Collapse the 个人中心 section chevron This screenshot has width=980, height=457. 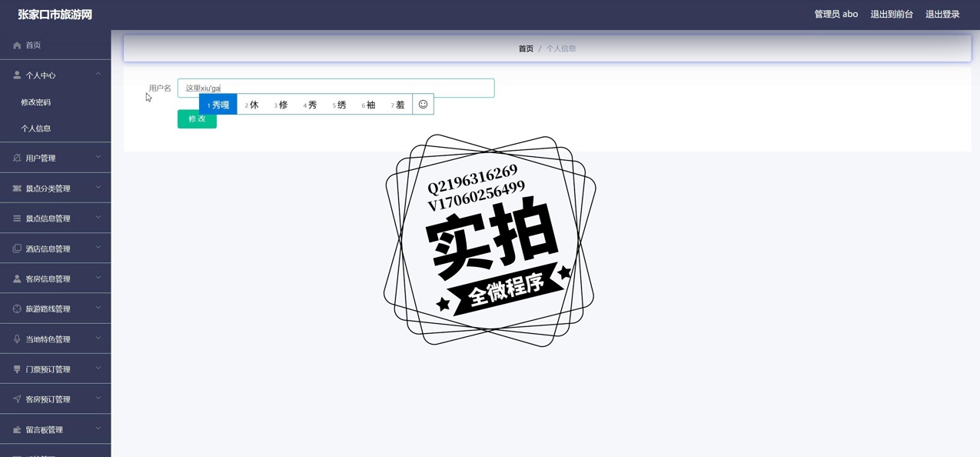coord(98,75)
